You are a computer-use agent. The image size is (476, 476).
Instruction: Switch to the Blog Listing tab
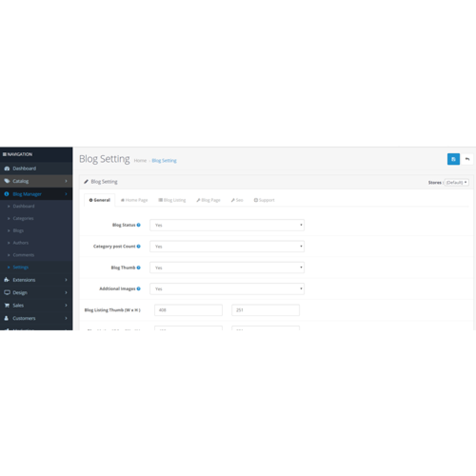[172, 200]
